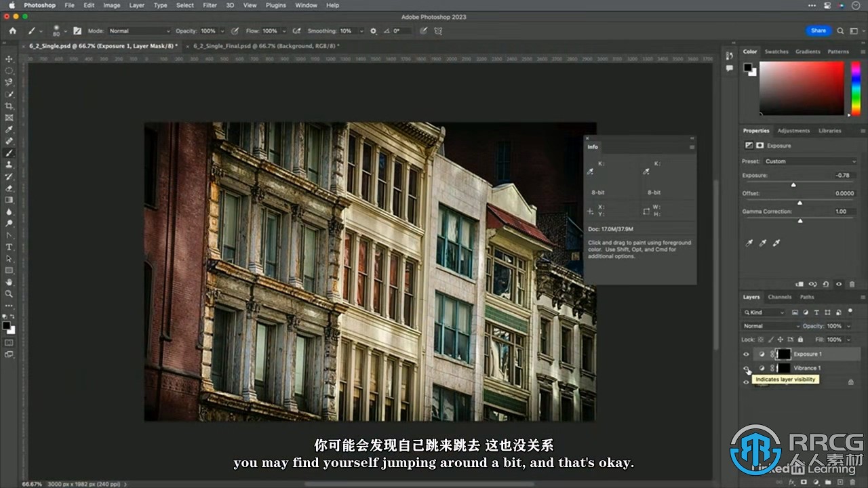Open the Plugins menu
Viewport: 868px width, 488px height.
(276, 5)
